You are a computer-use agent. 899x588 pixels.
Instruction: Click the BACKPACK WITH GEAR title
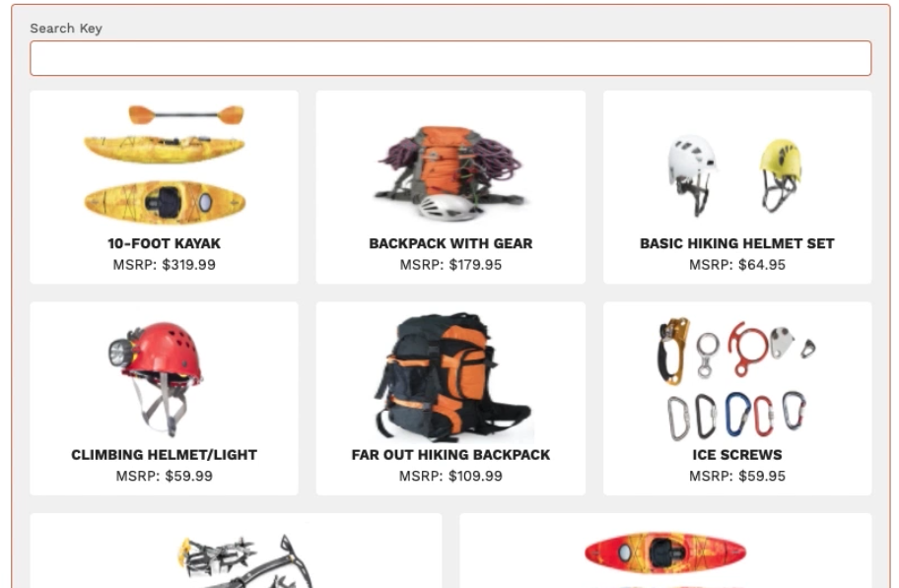[450, 243]
